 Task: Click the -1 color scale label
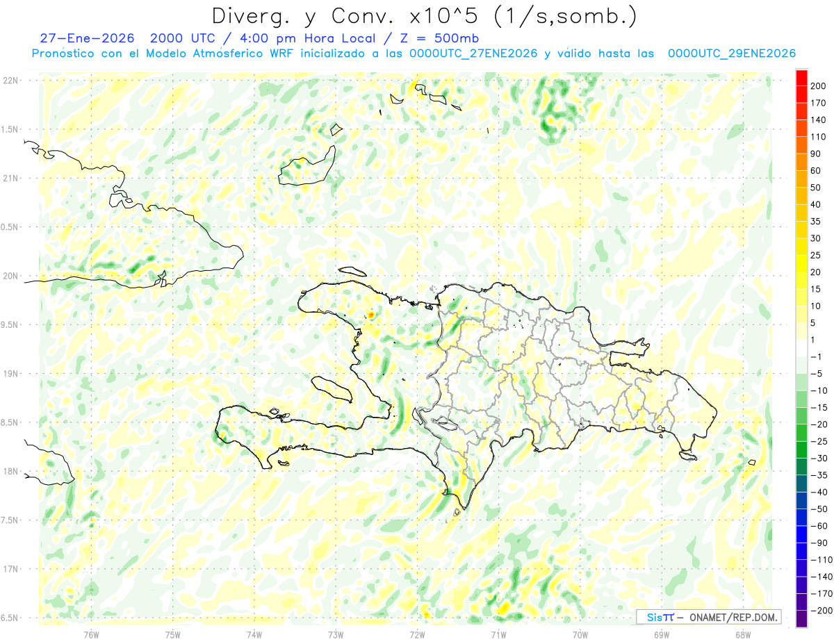tap(816, 357)
